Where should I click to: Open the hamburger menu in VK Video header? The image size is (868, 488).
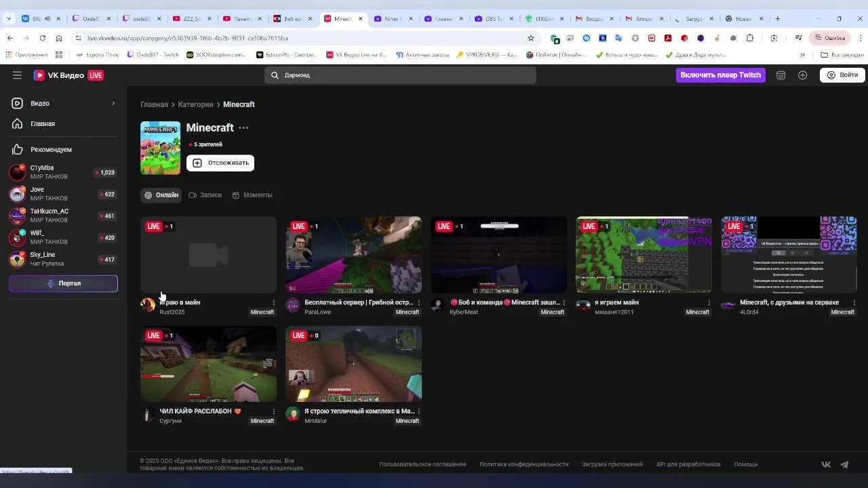17,75
